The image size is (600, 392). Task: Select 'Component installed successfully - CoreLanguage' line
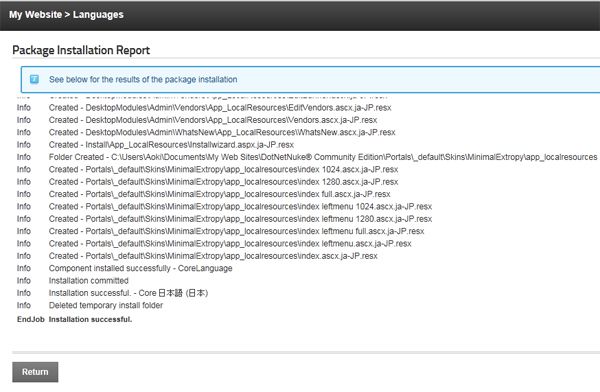tap(140, 268)
